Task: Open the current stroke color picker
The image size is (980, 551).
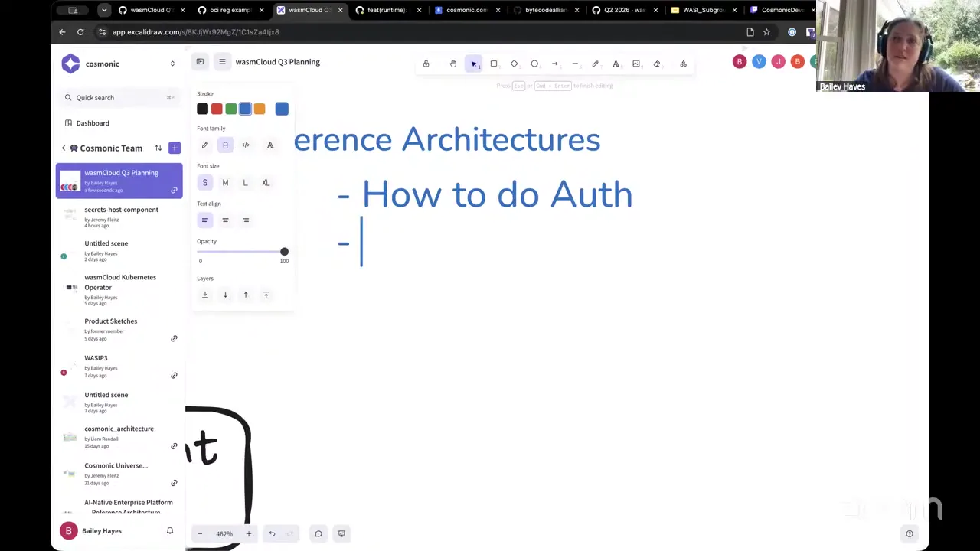Action: point(282,109)
